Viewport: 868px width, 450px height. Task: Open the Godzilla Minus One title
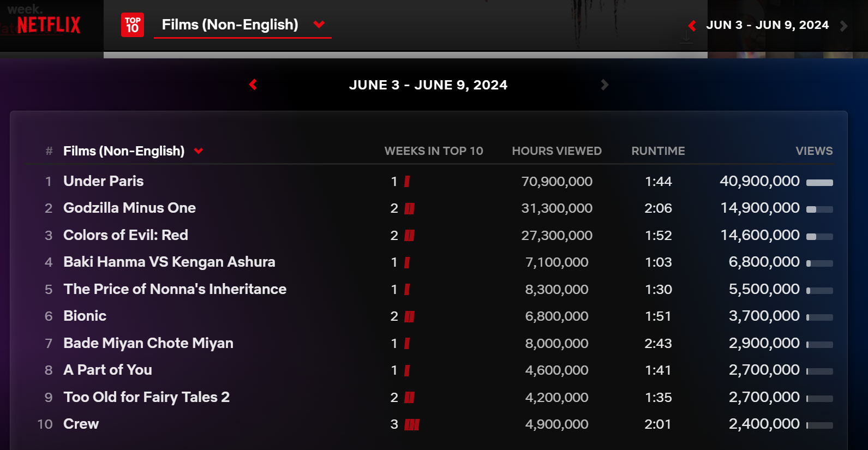click(x=129, y=208)
